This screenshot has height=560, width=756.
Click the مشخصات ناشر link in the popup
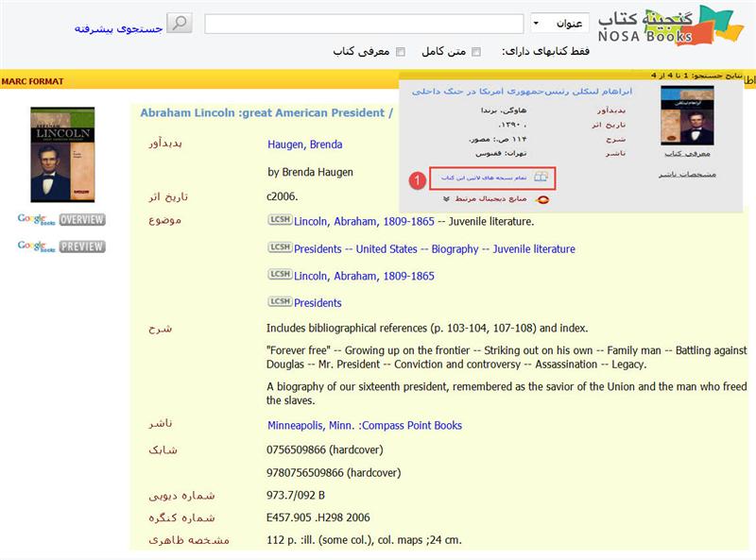[687, 174]
